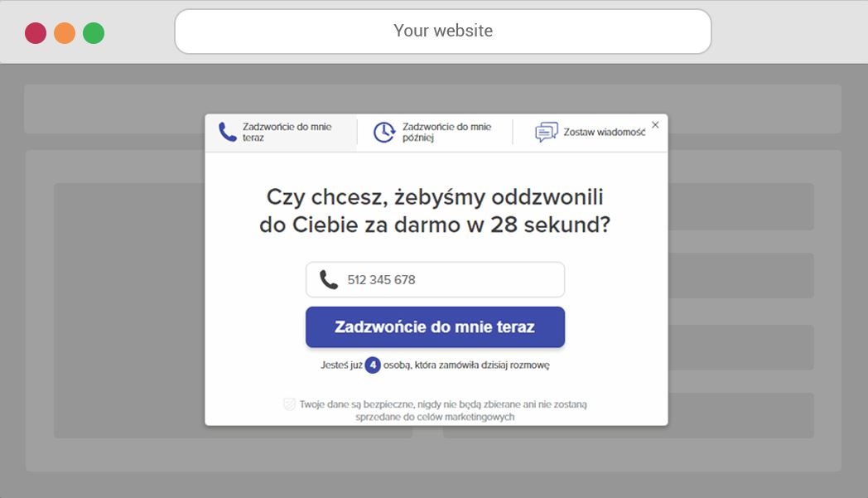Click the black phone icon in number field

pyautogui.click(x=328, y=280)
